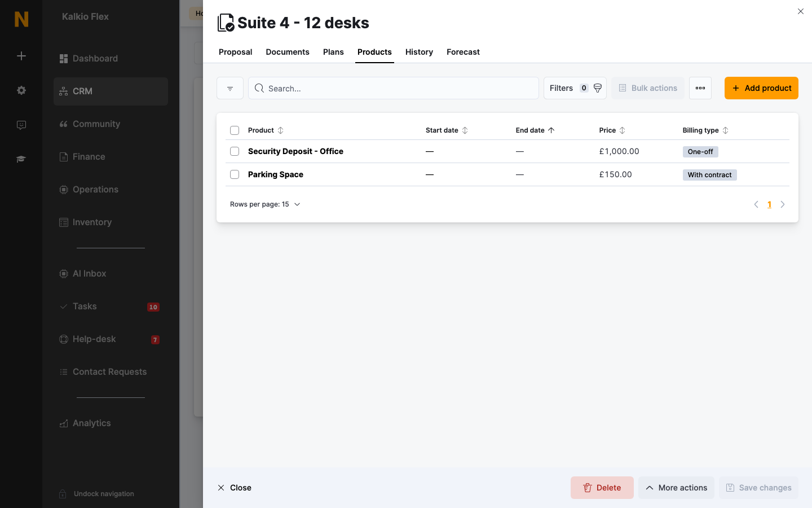Click the red Delete button
This screenshot has width=812, height=508.
[602, 488]
